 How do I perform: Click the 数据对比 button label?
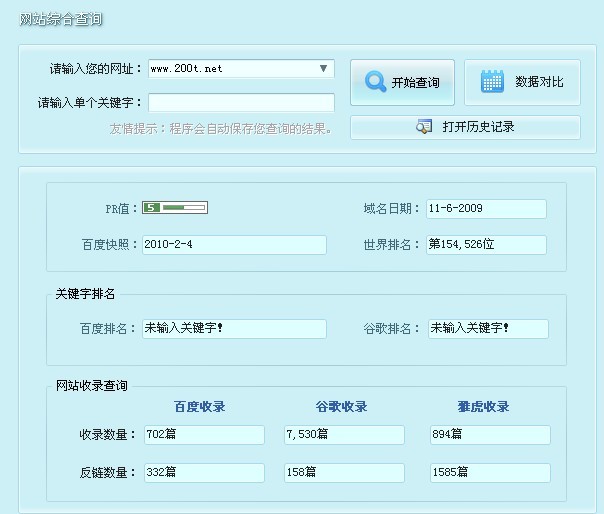(x=539, y=82)
